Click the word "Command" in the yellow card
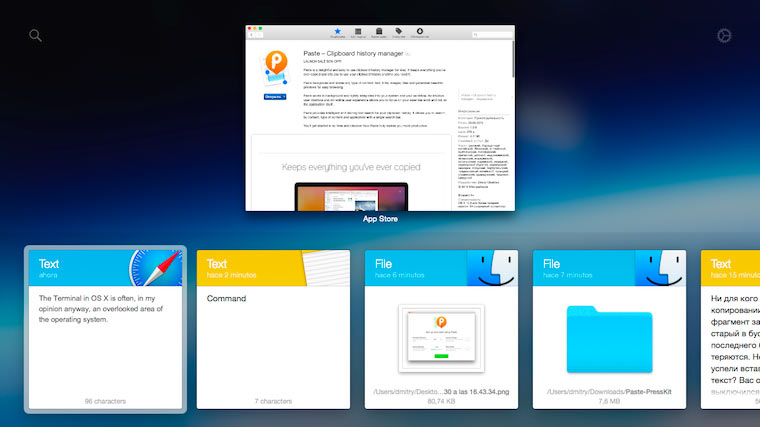Image resolution: width=760 pixels, height=427 pixels. tap(226, 299)
